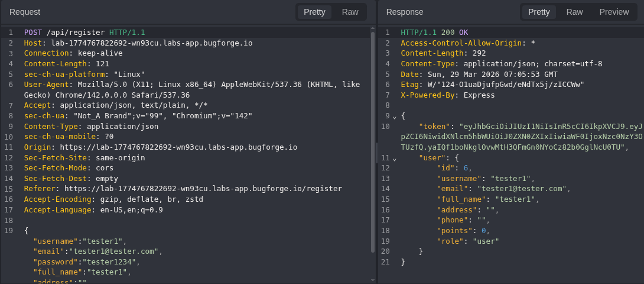Image resolution: width=644 pixels, height=284 pixels.
Task: Click the password value in request body
Action: click(110, 262)
